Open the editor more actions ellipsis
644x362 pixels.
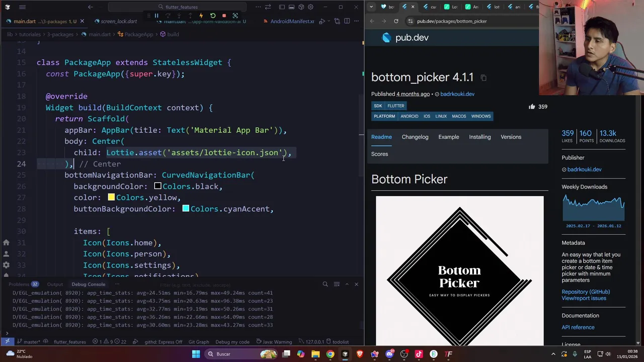coord(356,21)
